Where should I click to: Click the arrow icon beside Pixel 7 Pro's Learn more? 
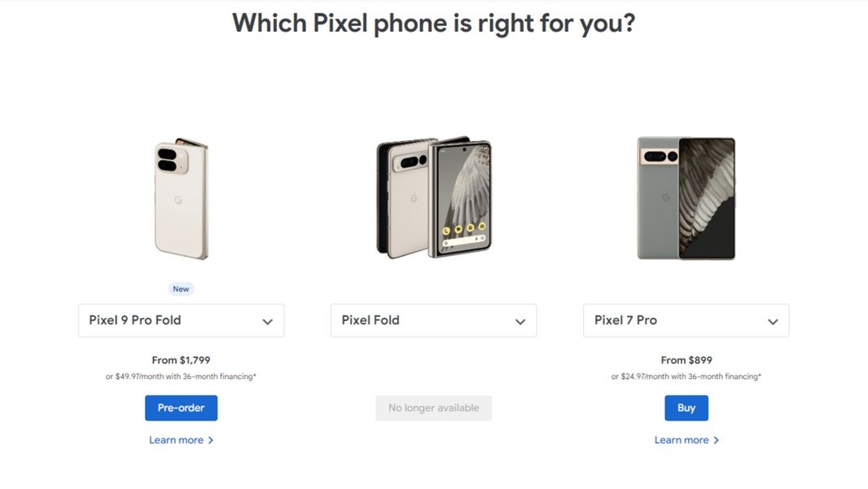pyautogui.click(x=715, y=439)
